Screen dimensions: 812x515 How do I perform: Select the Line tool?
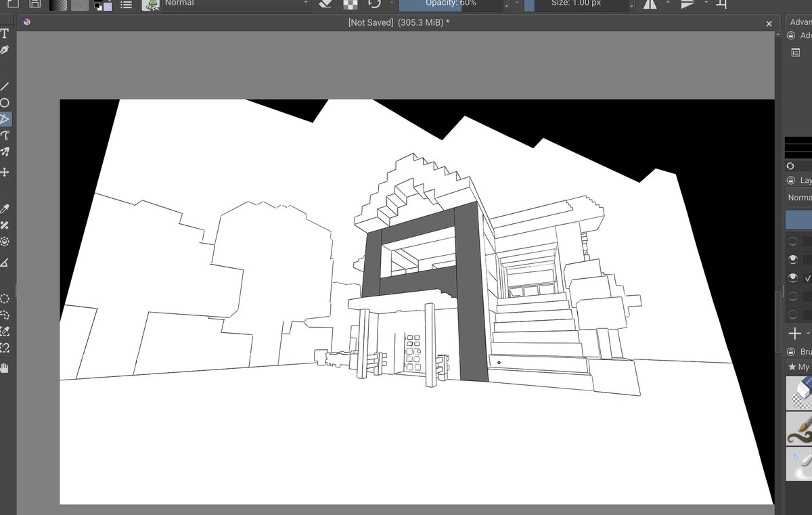click(5, 87)
